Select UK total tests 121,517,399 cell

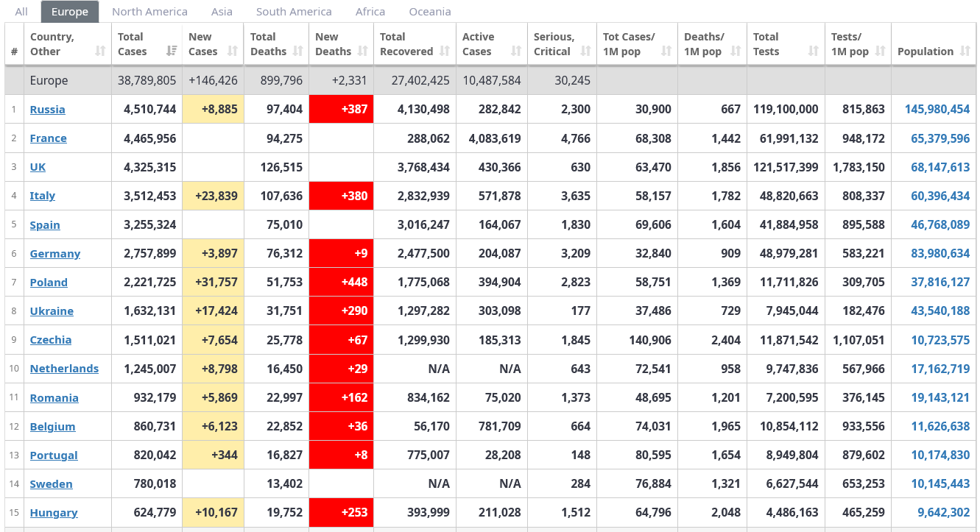(785, 167)
